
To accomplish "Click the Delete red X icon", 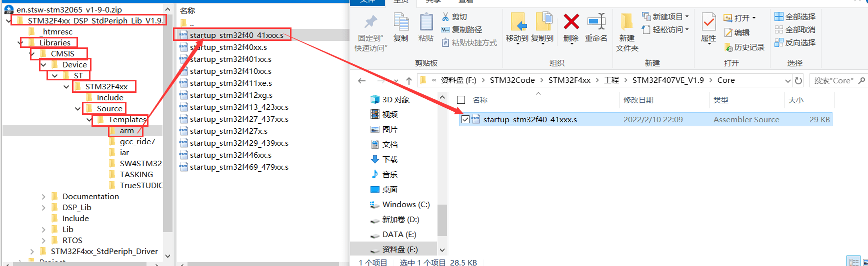I will point(571,22).
